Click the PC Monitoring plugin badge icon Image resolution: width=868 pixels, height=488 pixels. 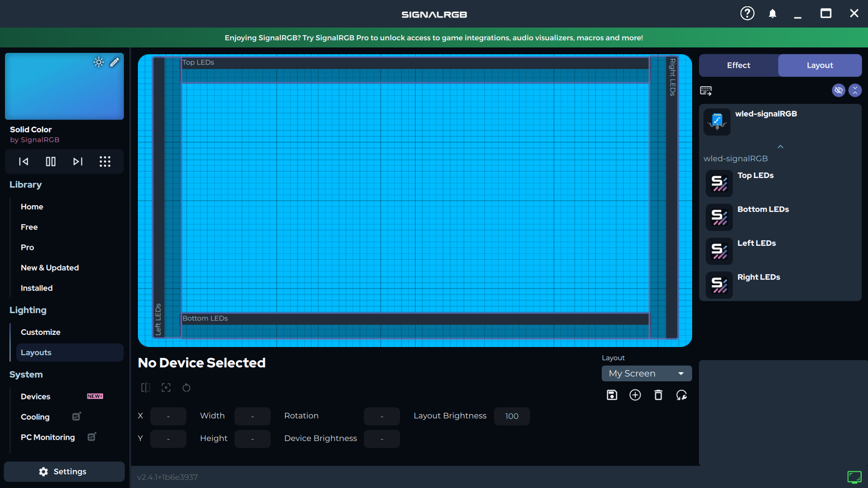[92, 436]
